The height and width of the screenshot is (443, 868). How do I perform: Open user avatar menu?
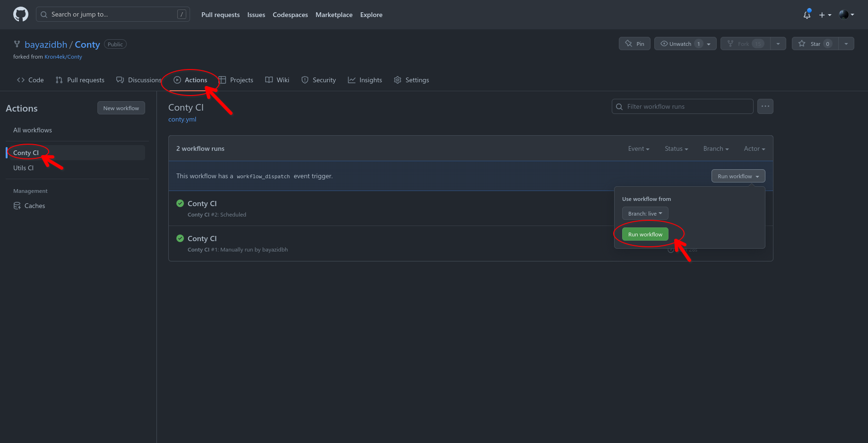click(x=846, y=15)
